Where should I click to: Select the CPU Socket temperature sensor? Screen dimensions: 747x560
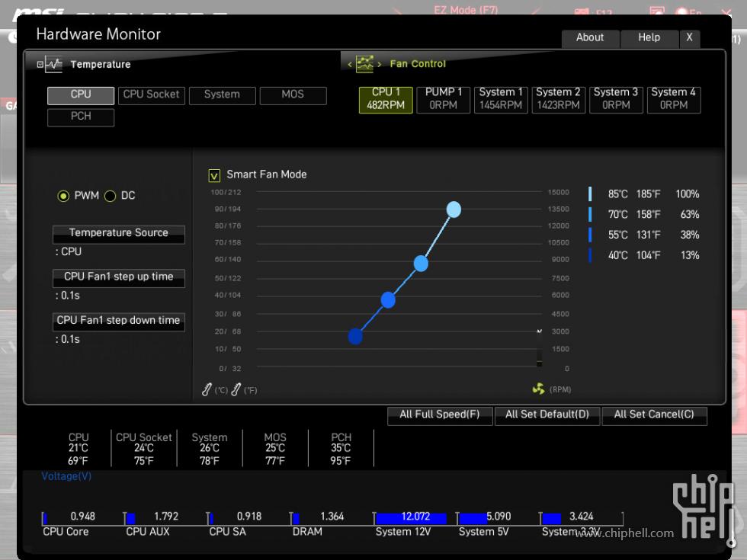(151, 94)
